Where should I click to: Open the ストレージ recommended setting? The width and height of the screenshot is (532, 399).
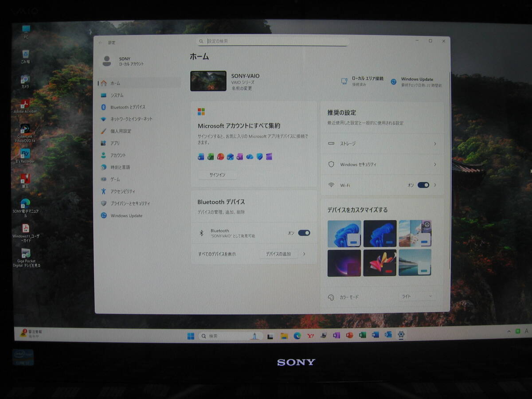click(382, 144)
